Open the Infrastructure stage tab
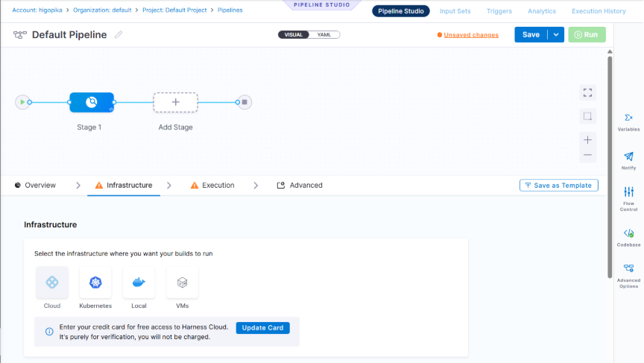Viewport: 644px width, 363px height. tap(124, 185)
